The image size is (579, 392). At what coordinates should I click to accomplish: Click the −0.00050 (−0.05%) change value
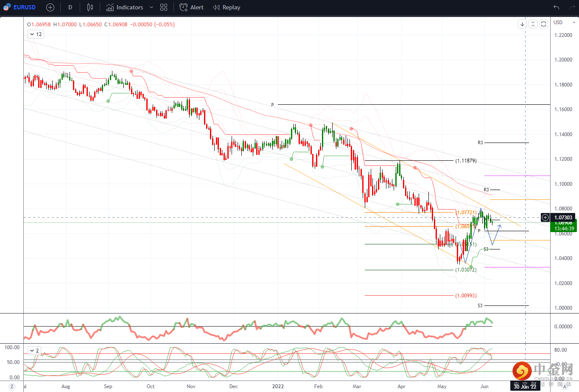tap(152, 25)
